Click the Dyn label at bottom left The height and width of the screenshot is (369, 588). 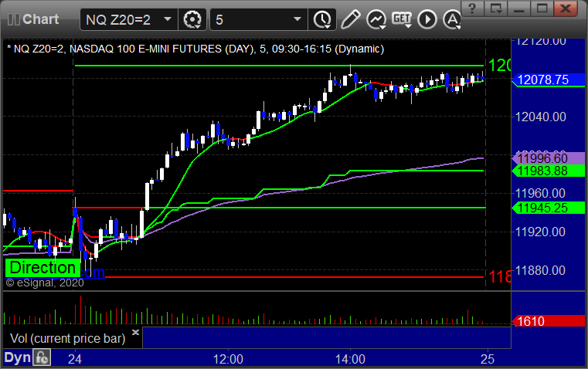[x=17, y=357]
